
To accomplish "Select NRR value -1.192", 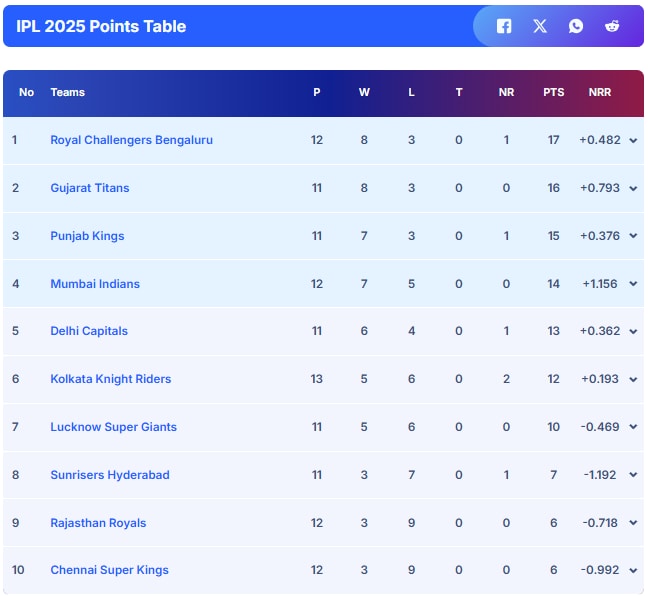I will click(600, 475).
